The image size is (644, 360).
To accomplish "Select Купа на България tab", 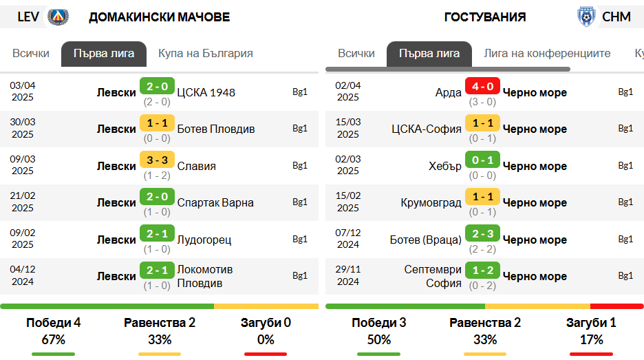I will [205, 54].
